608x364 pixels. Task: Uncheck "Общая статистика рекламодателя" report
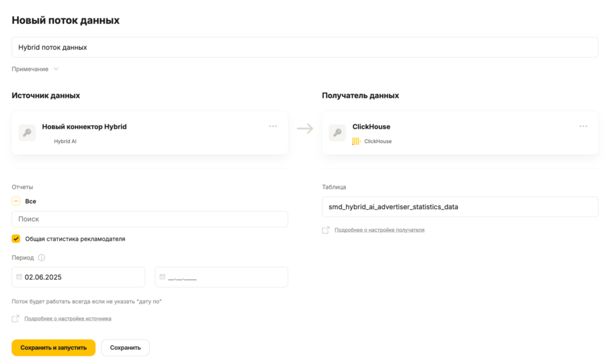(16, 239)
